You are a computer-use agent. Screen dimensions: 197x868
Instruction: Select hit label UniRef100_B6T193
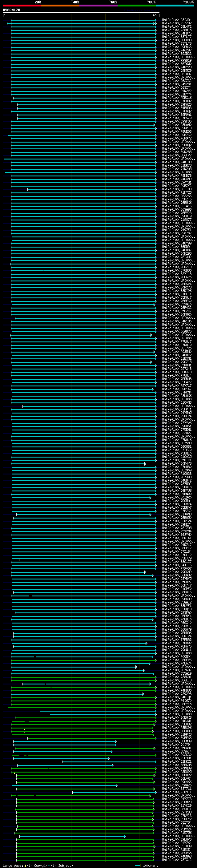[176, 189]
